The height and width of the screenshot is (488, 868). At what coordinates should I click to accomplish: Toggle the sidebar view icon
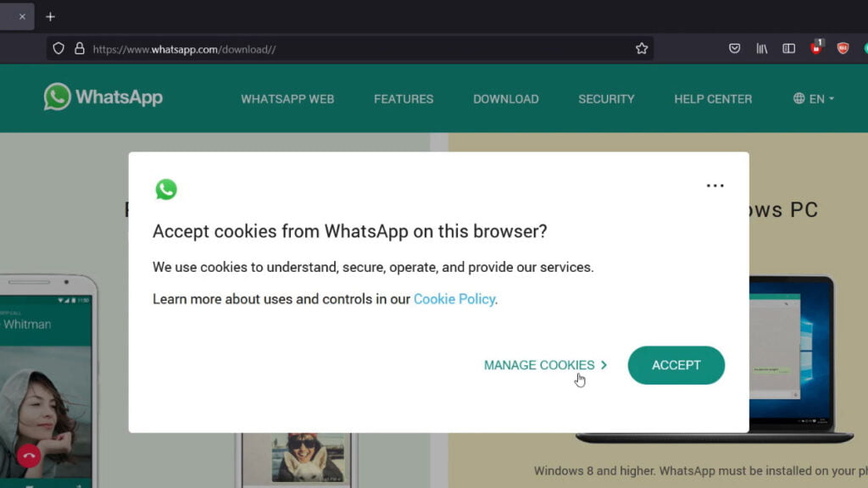pos(789,48)
